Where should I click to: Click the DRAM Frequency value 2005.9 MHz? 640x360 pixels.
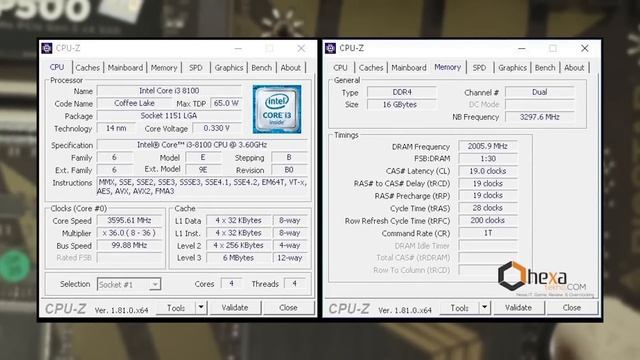(488, 146)
